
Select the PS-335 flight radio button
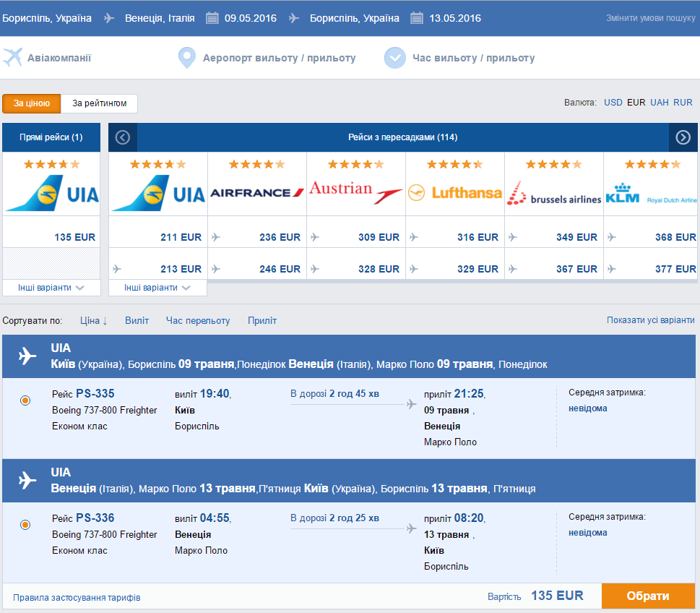[x=25, y=400]
